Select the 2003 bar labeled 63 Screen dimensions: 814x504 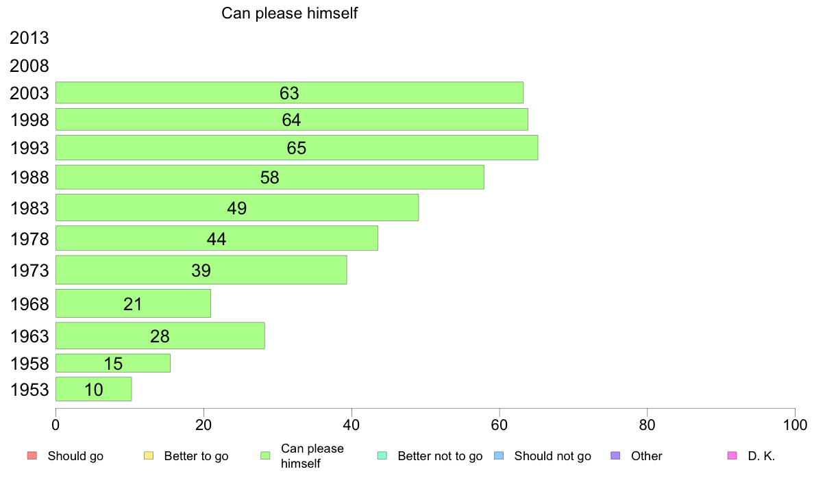pos(289,92)
